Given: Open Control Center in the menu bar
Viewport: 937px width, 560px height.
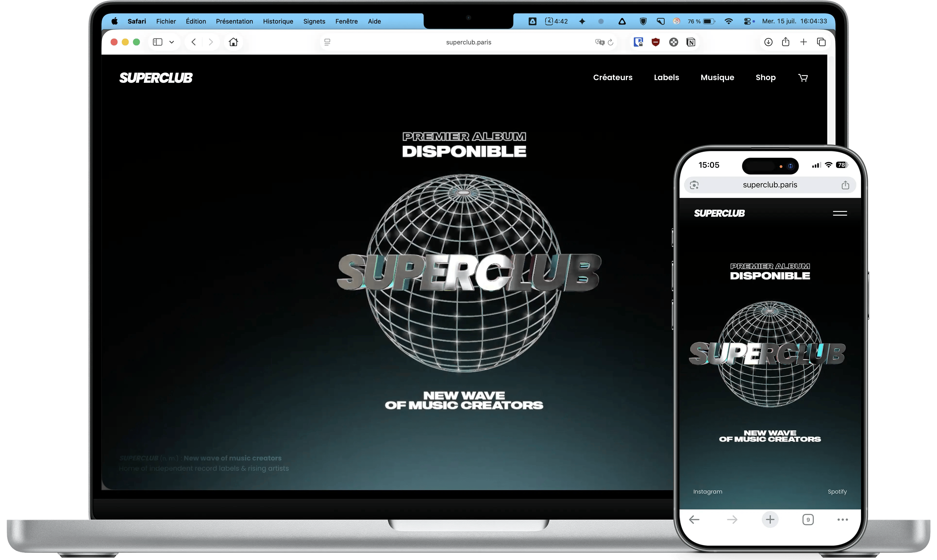Looking at the screenshot, I should pyautogui.click(x=747, y=21).
